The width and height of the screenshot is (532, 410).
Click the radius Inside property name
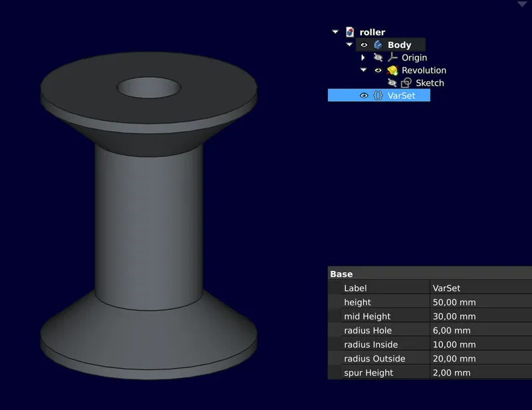tap(371, 345)
